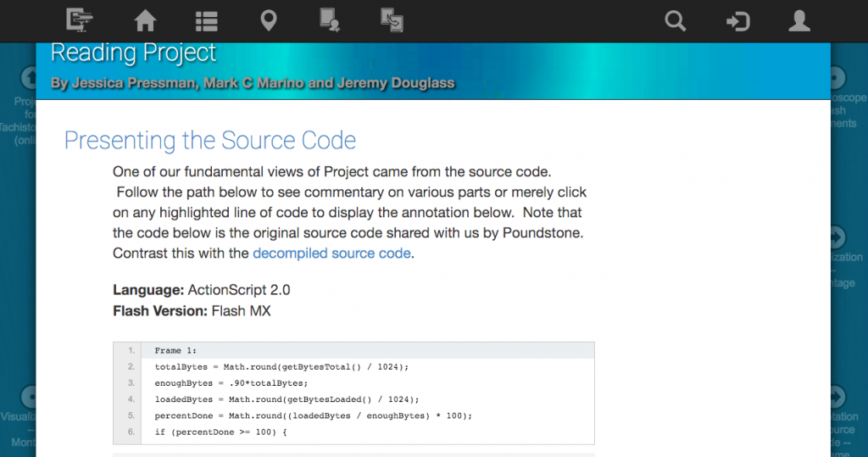Click the Presenting the Source Code heading
Viewport: 868px width, 457px height.
(x=210, y=140)
